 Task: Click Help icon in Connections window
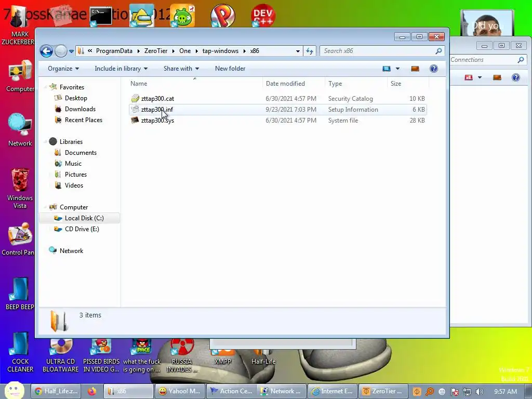516,78
